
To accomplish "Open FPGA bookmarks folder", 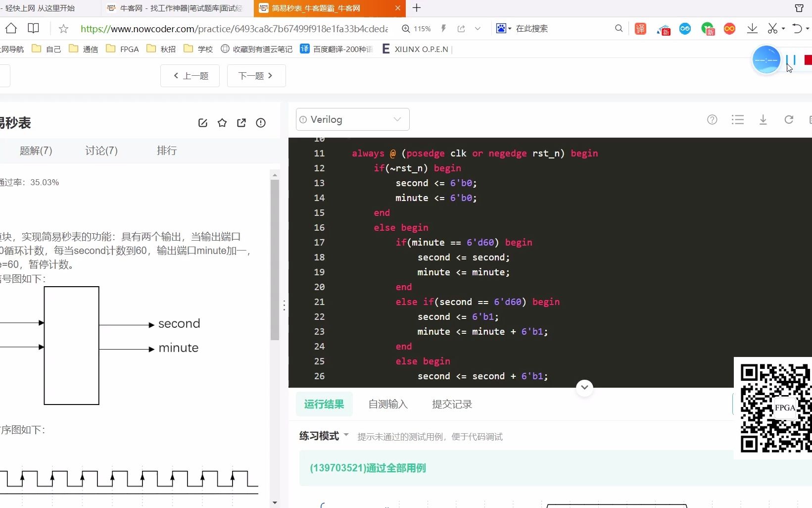I will 123,49.
